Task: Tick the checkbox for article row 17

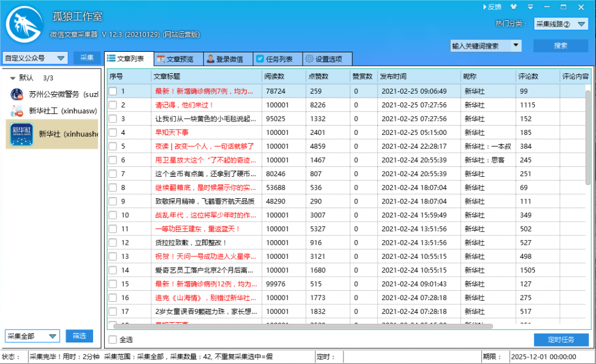Action: pyautogui.click(x=113, y=312)
